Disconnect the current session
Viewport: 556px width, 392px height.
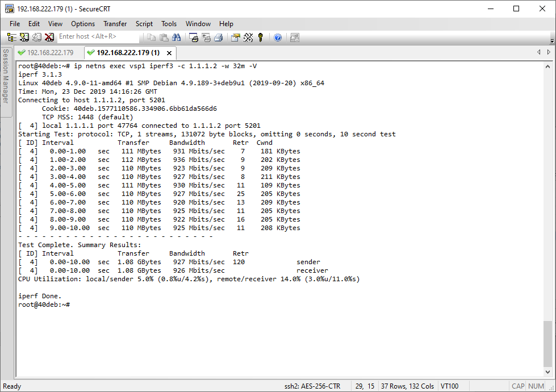50,37
